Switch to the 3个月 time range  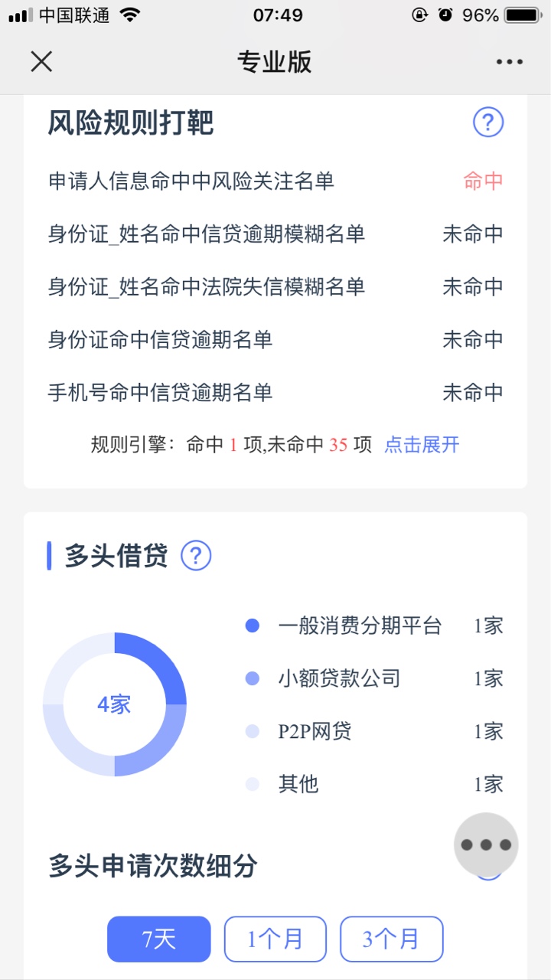click(x=392, y=939)
